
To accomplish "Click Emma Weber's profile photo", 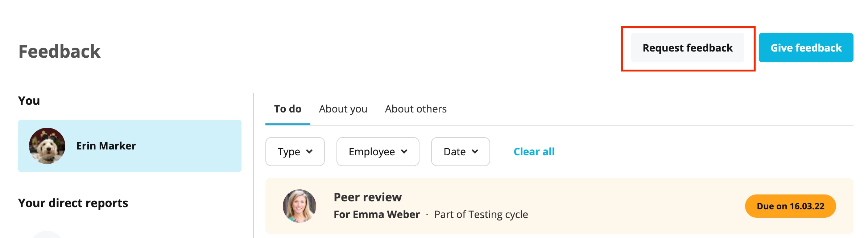I will tap(299, 206).
